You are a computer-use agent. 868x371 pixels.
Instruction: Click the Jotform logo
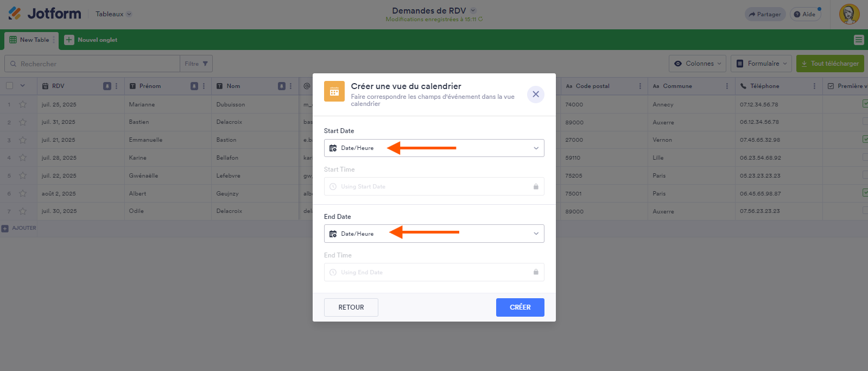[45, 14]
